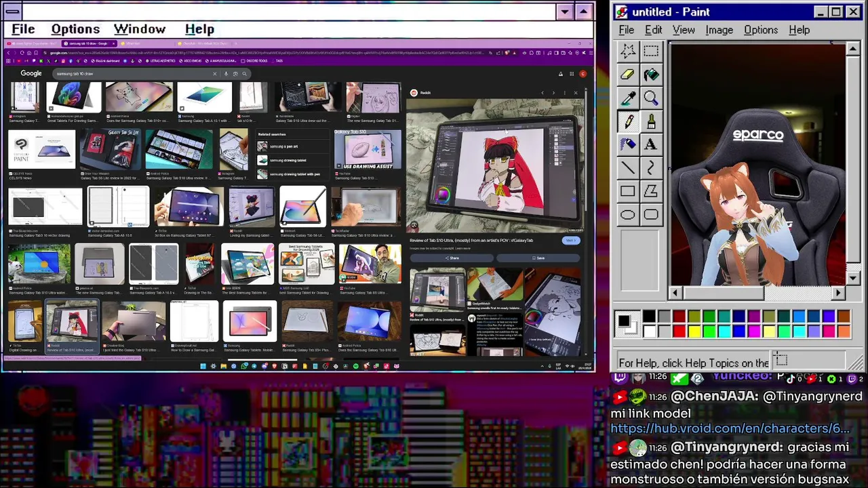
Task: Open the File menu of the left window
Action: (x=23, y=29)
